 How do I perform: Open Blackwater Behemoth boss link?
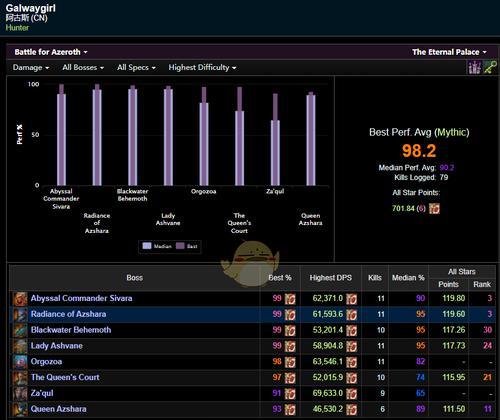[x=71, y=330]
